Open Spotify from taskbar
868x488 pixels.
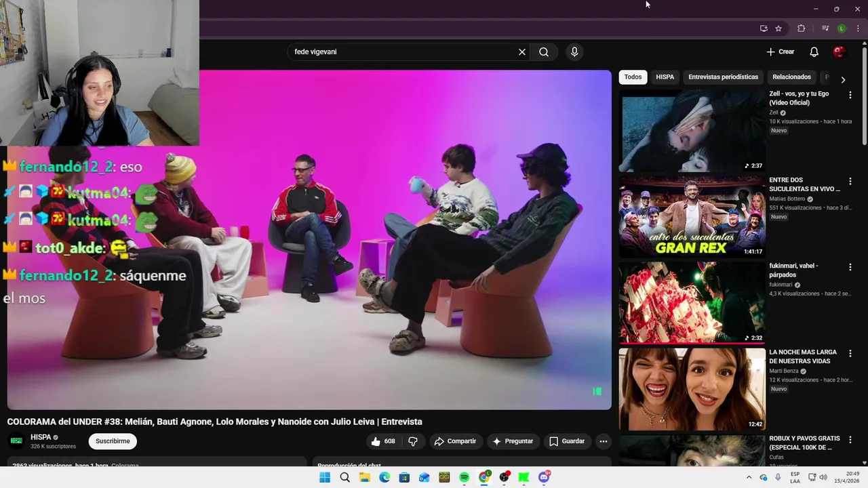point(464,477)
